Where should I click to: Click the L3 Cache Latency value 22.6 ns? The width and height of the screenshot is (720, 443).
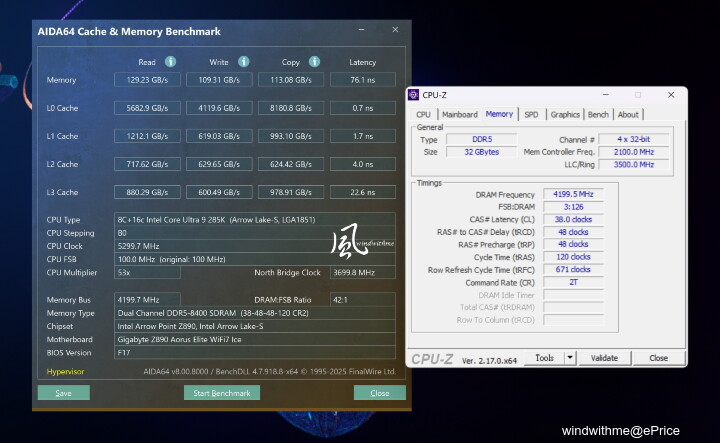click(363, 192)
